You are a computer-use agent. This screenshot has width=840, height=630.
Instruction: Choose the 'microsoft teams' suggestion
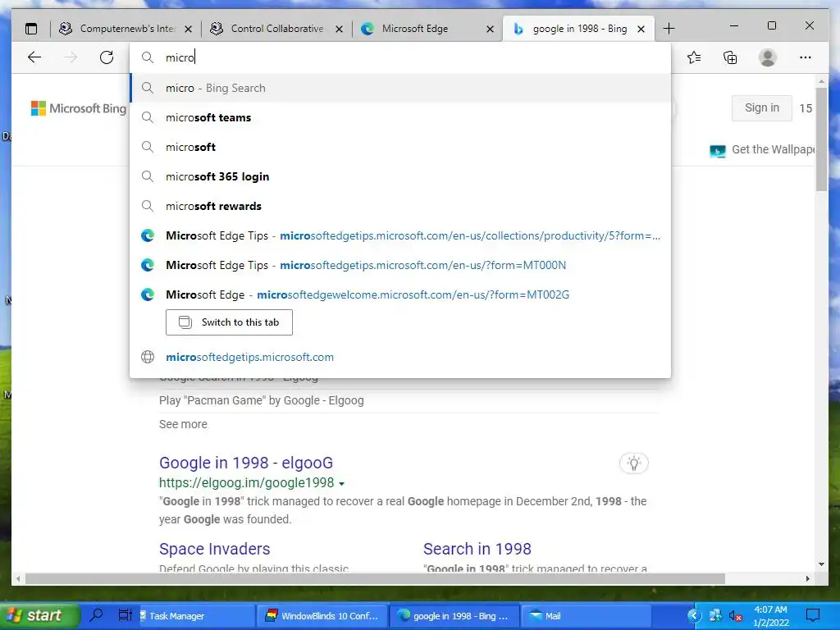[x=400, y=117]
